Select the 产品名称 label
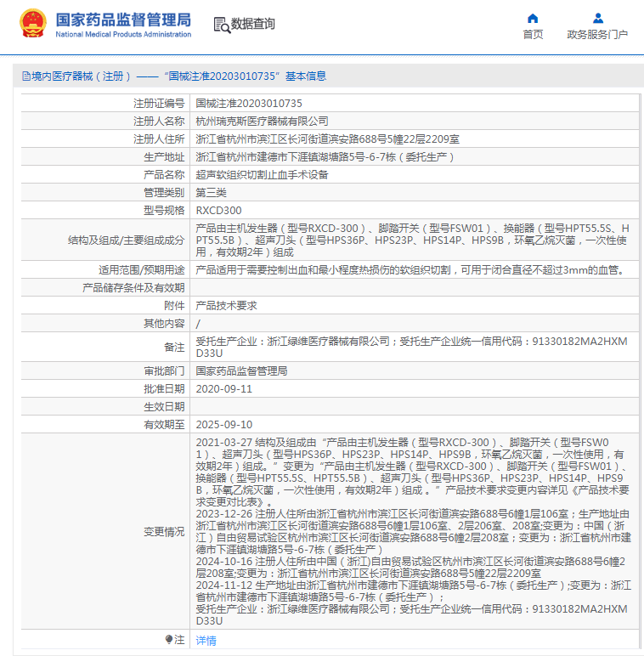Image resolution: width=644 pixels, height=656 pixels. [164, 174]
